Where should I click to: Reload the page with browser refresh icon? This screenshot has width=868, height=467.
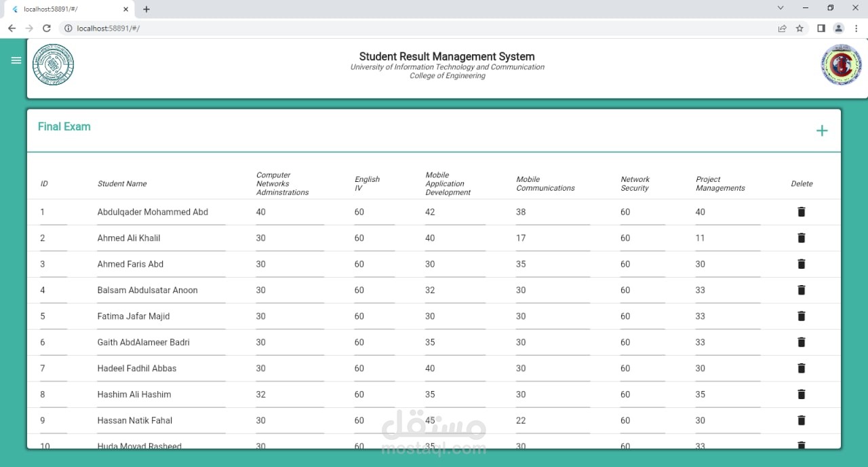[x=47, y=29]
